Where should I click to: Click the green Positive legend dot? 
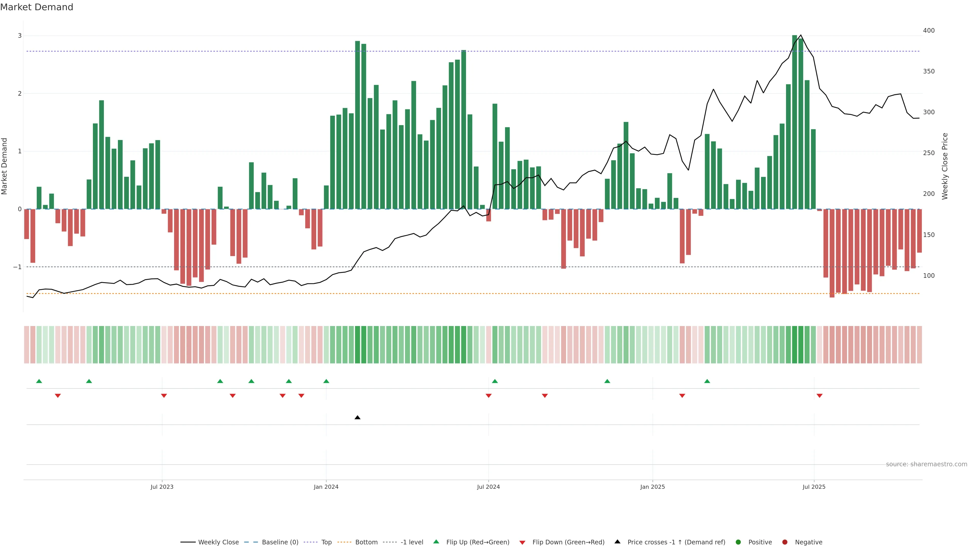[738, 542]
